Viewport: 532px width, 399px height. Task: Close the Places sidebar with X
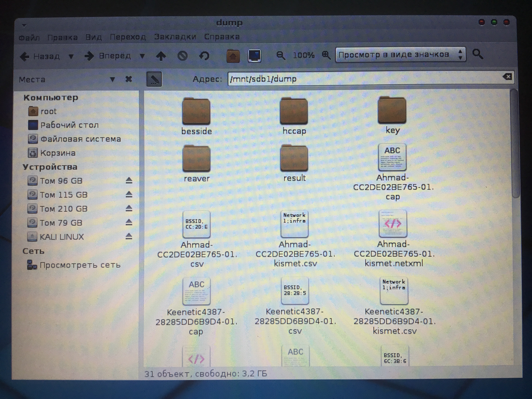(x=129, y=79)
